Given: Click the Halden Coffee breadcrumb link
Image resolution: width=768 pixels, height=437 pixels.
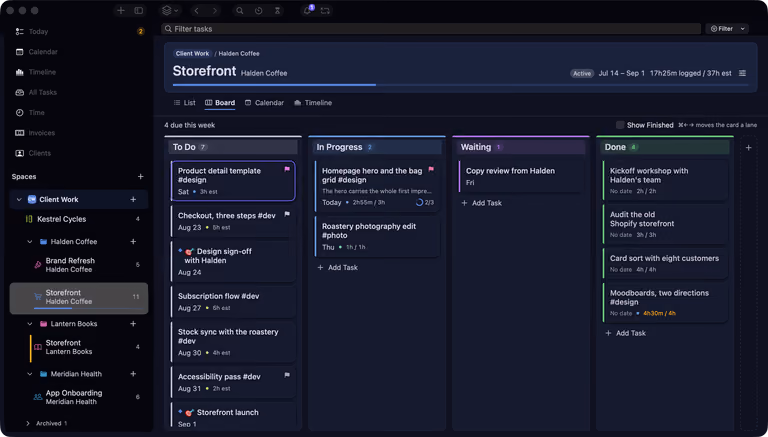Looking at the screenshot, I should coord(239,53).
